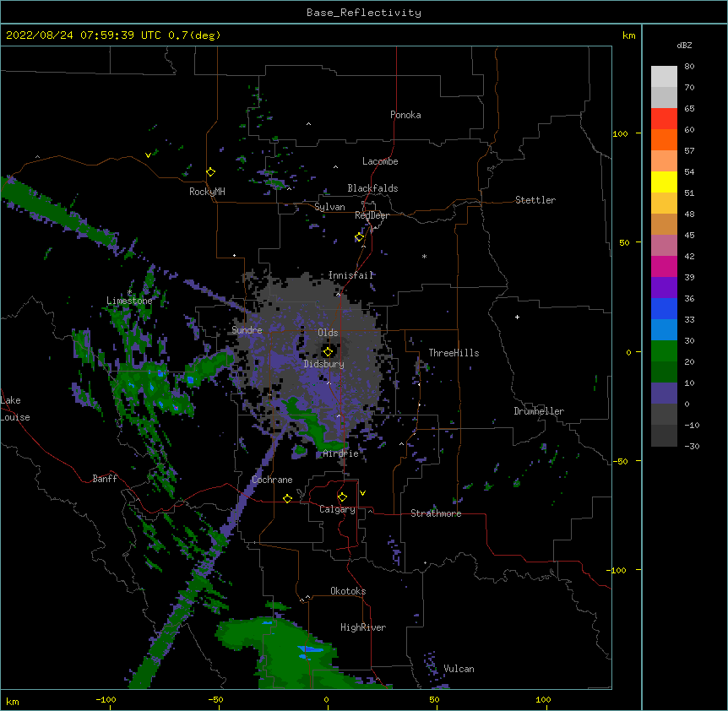The width and height of the screenshot is (728, 711).
Task: Click the white plus marker north of Drumheller
Action: click(517, 317)
